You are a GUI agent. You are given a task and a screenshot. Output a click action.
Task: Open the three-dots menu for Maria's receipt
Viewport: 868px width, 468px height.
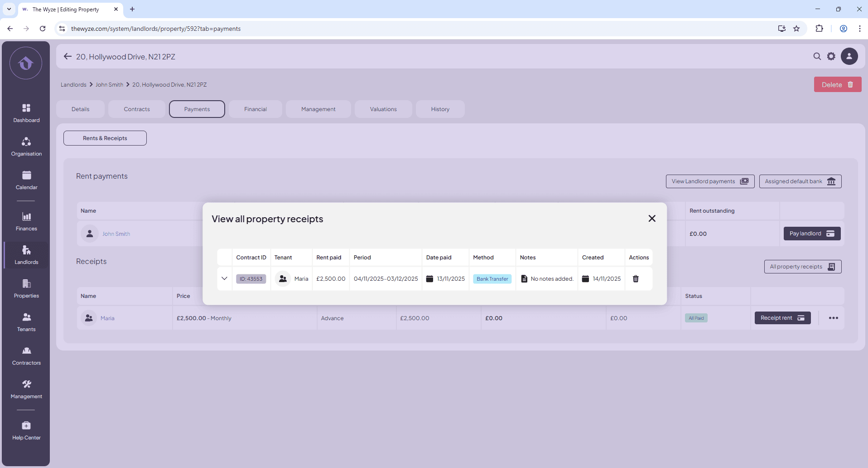[x=833, y=318]
